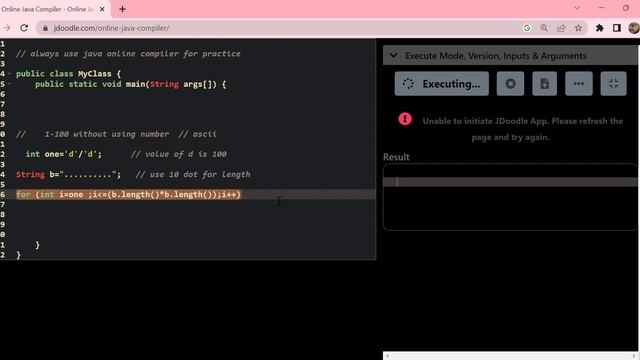Fold the main method line arrow
The width and height of the screenshot is (640, 360).
[9, 84]
